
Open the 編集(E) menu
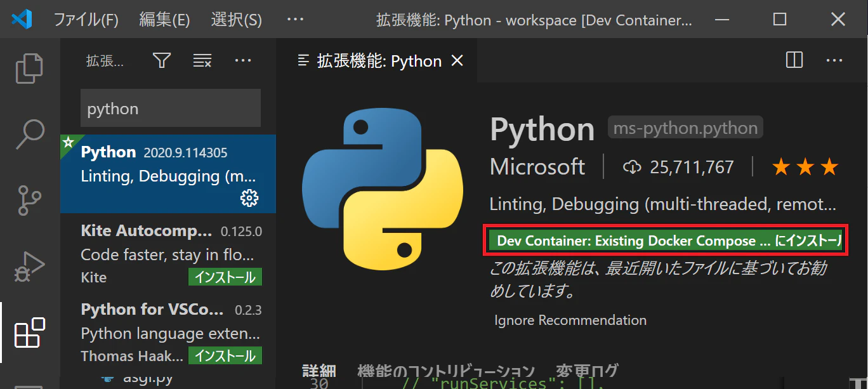pyautogui.click(x=164, y=20)
